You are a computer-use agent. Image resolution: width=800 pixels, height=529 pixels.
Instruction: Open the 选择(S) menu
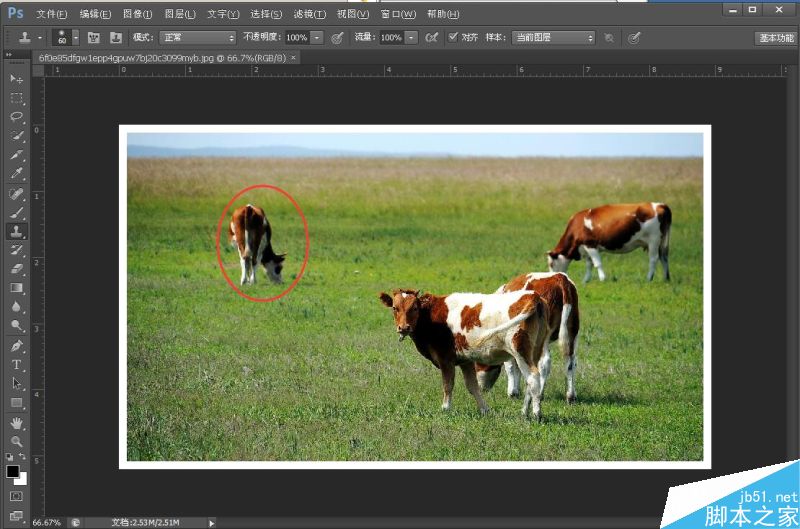[266, 14]
